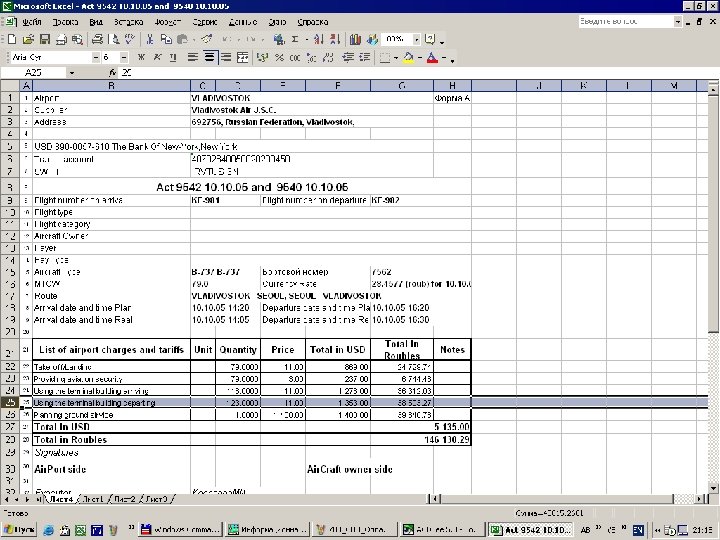Apply Merge and Center to cells
This screenshot has height=540, width=720.
[x=242, y=57]
